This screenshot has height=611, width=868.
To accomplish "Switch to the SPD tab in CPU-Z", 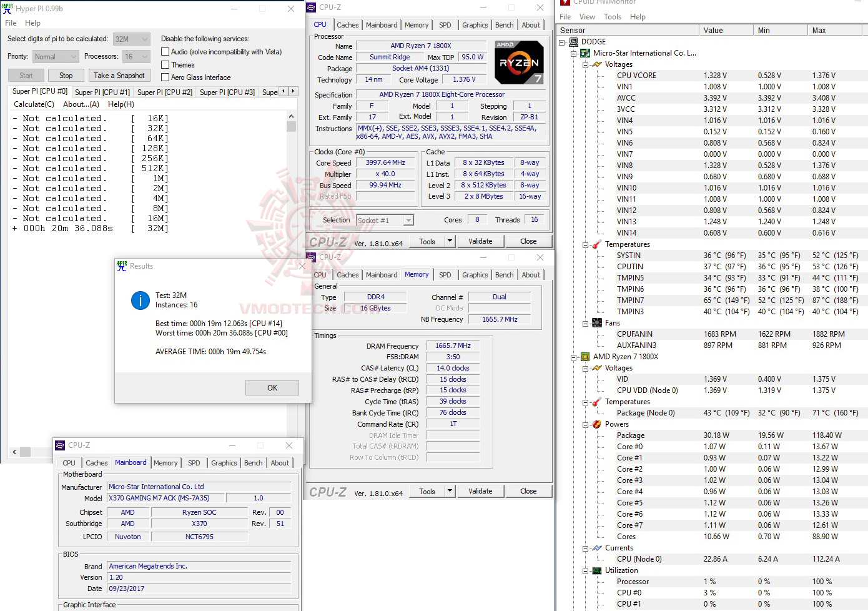I will (x=445, y=25).
